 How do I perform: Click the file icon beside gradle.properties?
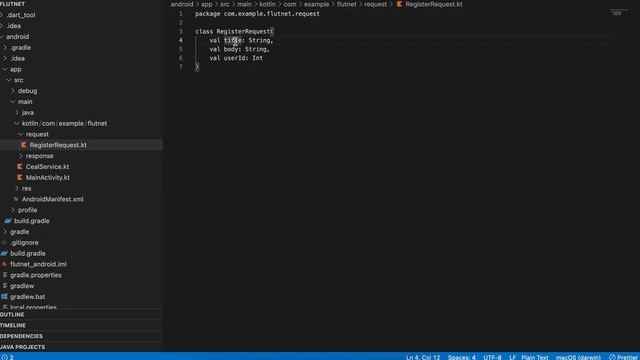tap(5, 275)
